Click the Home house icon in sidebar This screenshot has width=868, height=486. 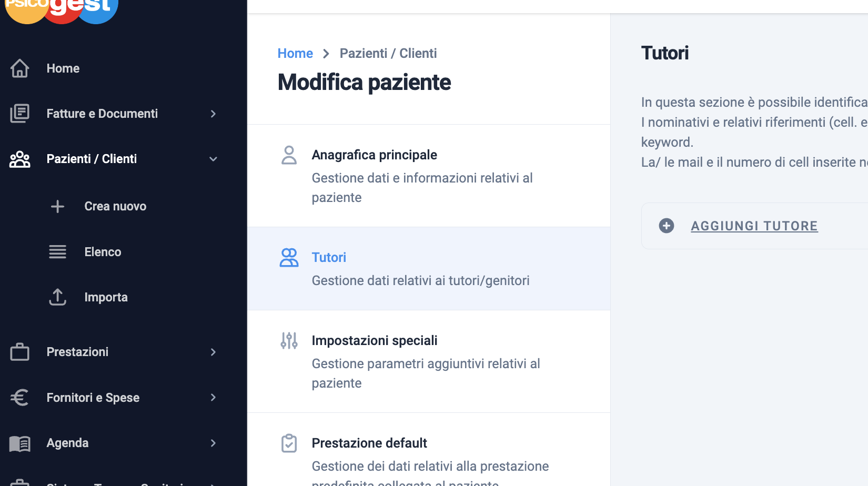click(20, 68)
